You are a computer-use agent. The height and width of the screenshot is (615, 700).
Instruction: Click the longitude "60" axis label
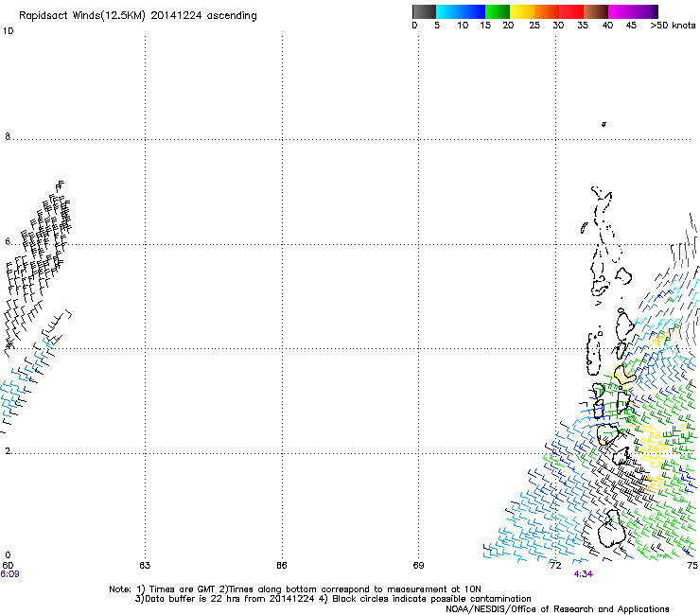pyautogui.click(x=8, y=566)
